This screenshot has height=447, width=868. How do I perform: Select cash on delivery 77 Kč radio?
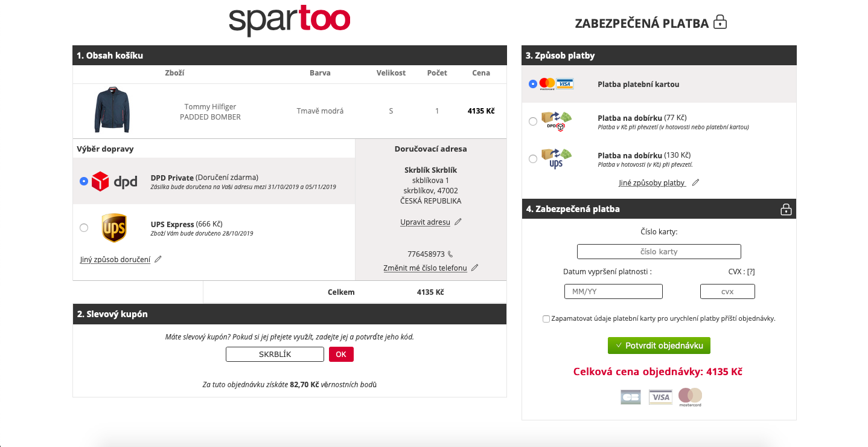click(x=532, y=121)
